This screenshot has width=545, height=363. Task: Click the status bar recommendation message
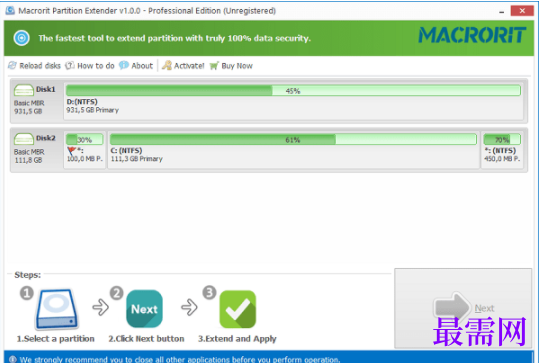pyautogui.click(x=179, y=360)
